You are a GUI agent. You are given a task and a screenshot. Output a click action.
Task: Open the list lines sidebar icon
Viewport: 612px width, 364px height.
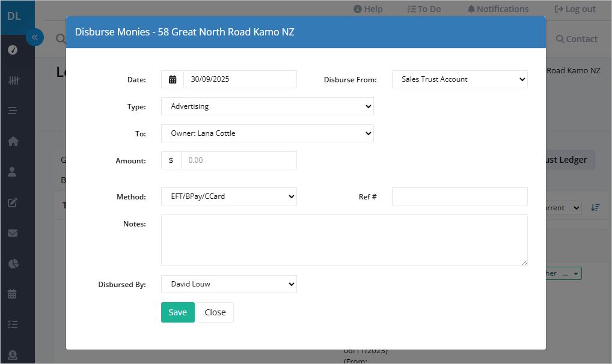[x=13, y=111]
